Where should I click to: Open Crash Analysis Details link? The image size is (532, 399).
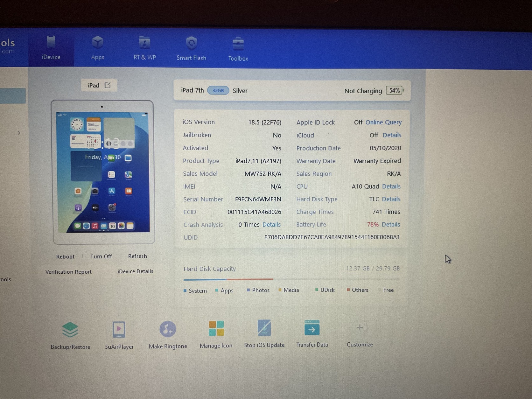[x=271, y=225]
